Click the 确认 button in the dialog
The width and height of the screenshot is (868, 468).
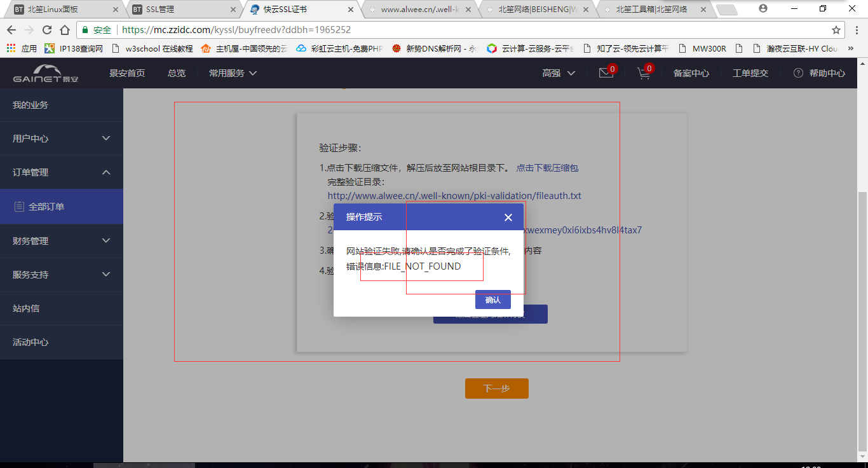pos(493,299)
